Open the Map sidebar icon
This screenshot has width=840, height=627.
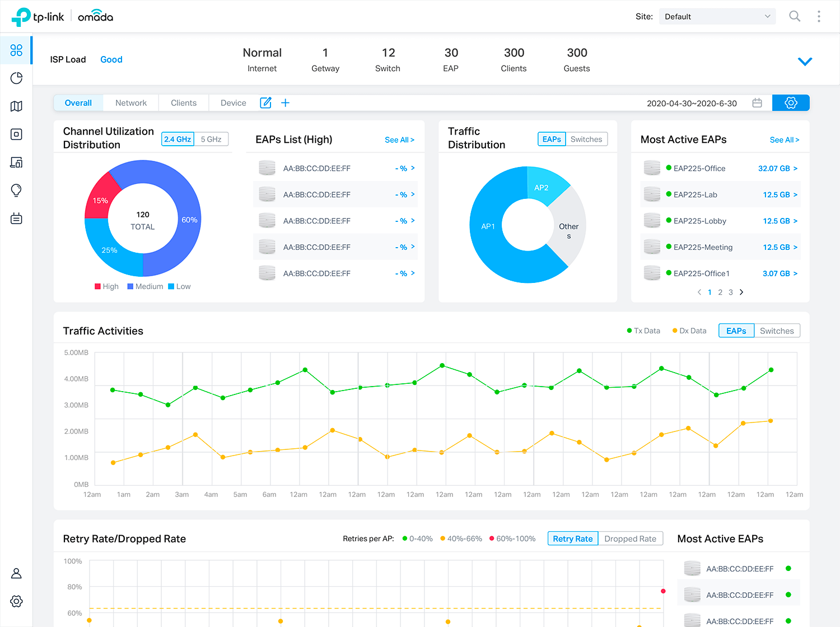point(16,106)
